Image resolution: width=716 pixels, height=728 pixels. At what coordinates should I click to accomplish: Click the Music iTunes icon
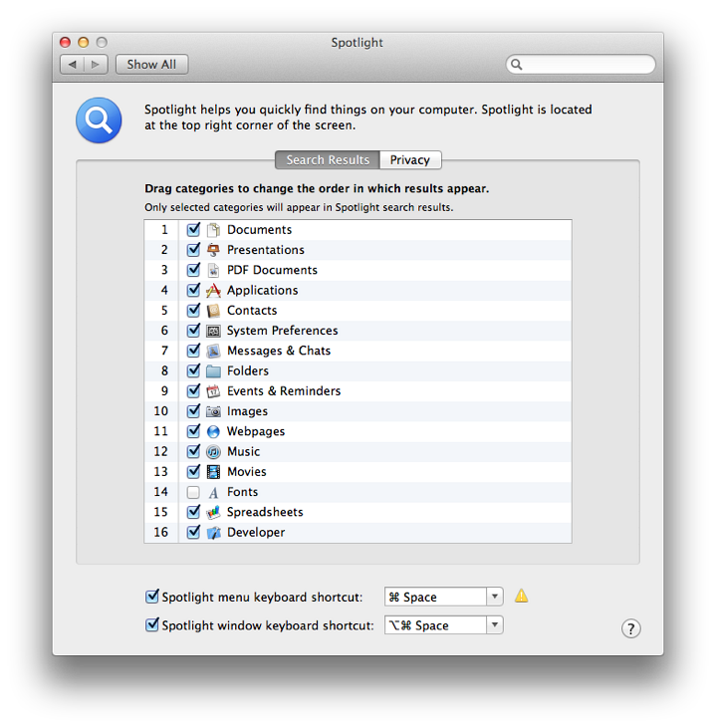213,452
